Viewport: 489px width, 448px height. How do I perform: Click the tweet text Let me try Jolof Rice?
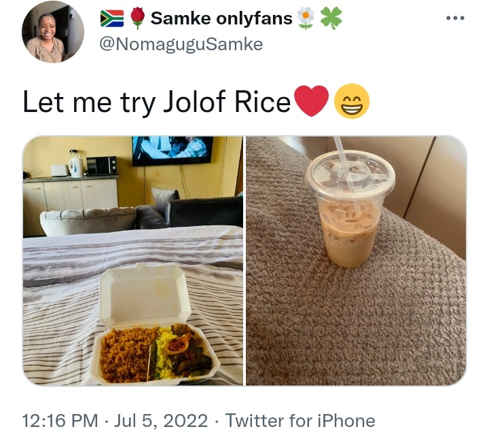157,102
